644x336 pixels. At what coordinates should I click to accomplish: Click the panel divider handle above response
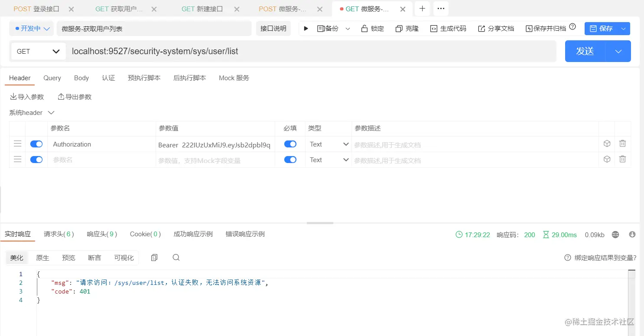pos(320,223)
